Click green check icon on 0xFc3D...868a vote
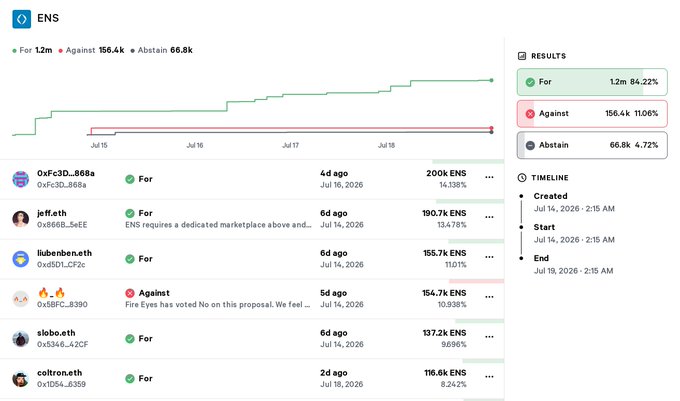This screenshot has width=680, height=401. point(130,179)
